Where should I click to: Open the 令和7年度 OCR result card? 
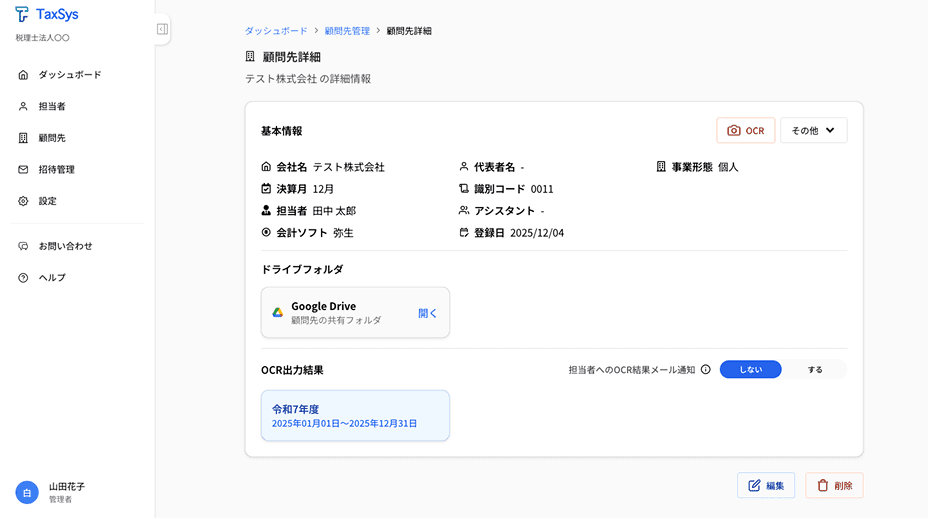coord(355,415)
